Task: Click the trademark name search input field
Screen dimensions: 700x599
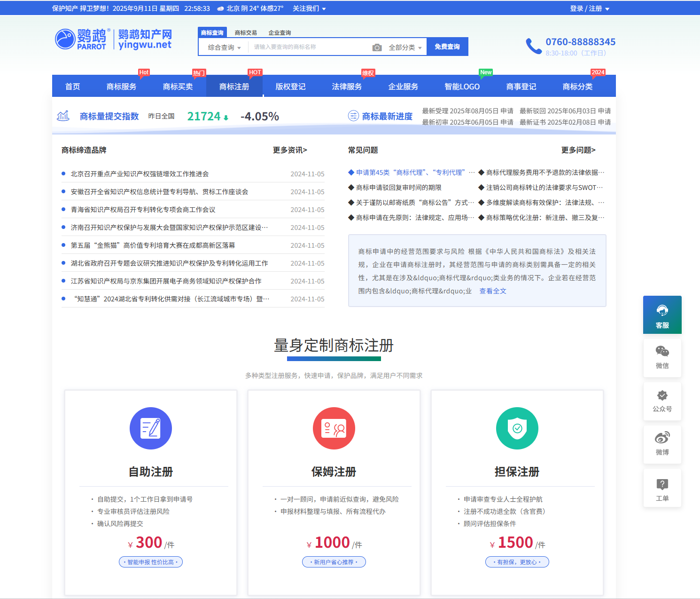Action: tap(310, 47)
